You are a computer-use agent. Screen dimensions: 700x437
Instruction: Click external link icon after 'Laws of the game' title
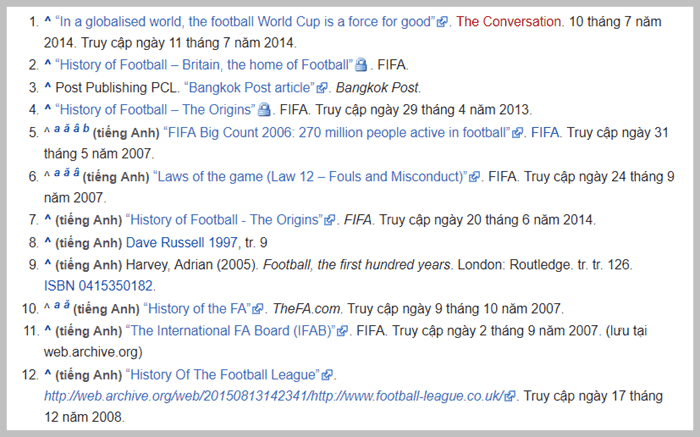[475, 176]
